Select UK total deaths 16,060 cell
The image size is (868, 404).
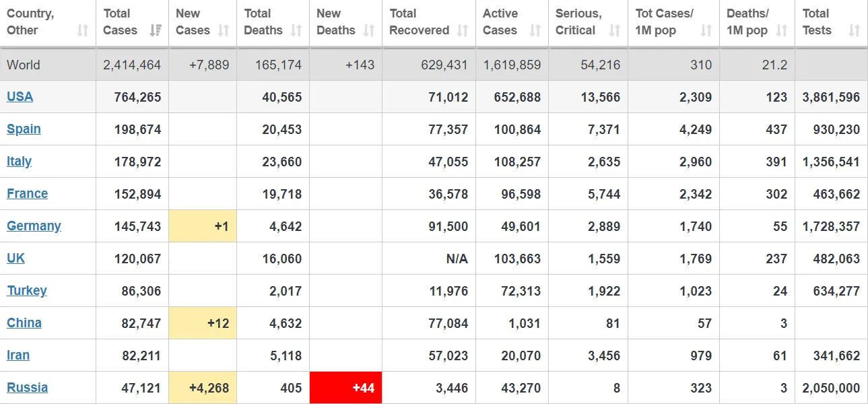pyautogui.click(x=273, y=259)
